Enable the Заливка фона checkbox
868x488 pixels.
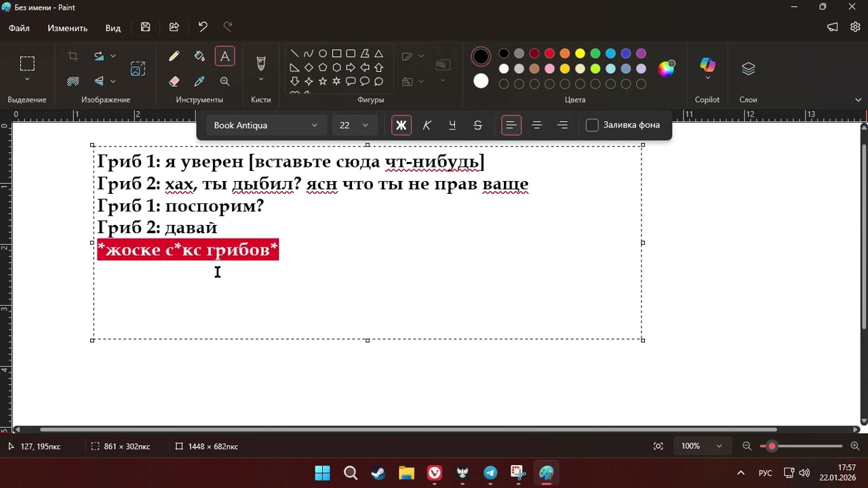(592, 125)
